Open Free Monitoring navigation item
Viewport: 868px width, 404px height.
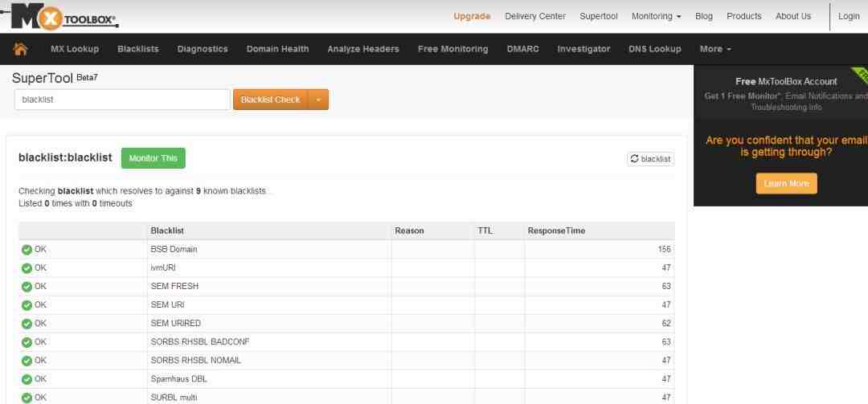[452, 49]
